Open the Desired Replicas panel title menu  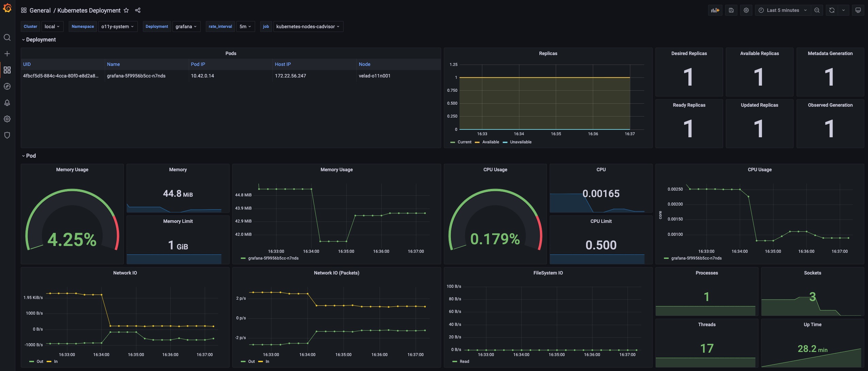[x=689, y=53]
